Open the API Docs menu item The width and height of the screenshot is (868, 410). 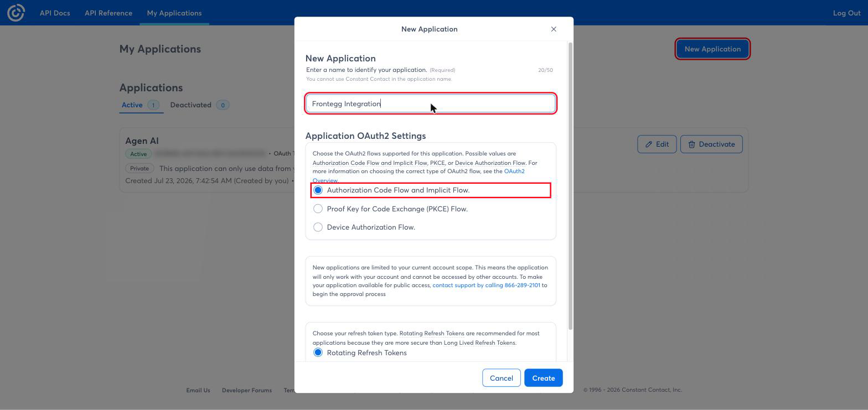[55, 13]
